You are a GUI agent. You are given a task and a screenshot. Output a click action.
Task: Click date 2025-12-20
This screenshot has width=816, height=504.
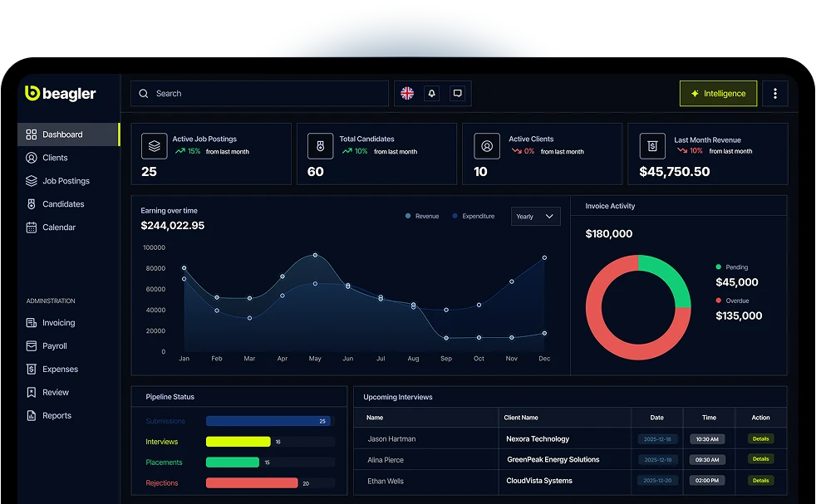[x=657, y=481]
